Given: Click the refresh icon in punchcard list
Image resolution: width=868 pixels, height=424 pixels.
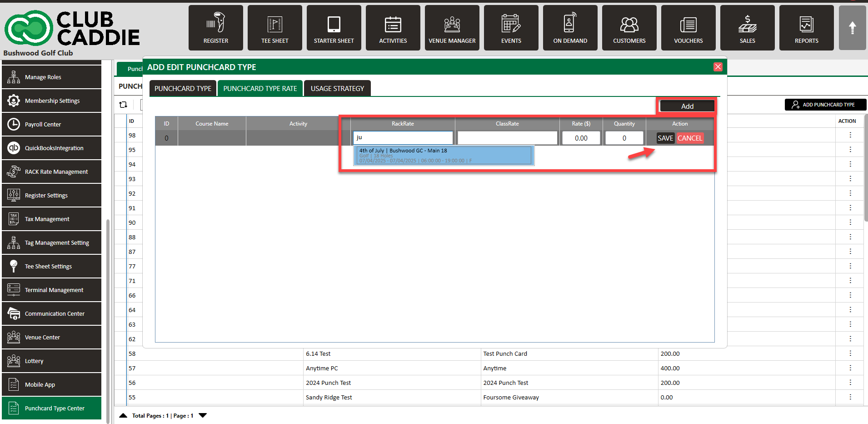Looking at the screenshot, I should 123,105.
